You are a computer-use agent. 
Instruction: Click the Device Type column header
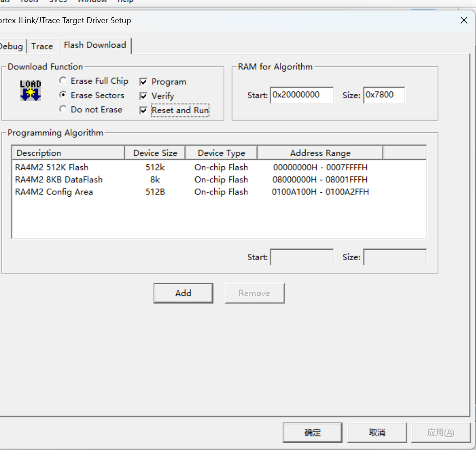point(221,153)
